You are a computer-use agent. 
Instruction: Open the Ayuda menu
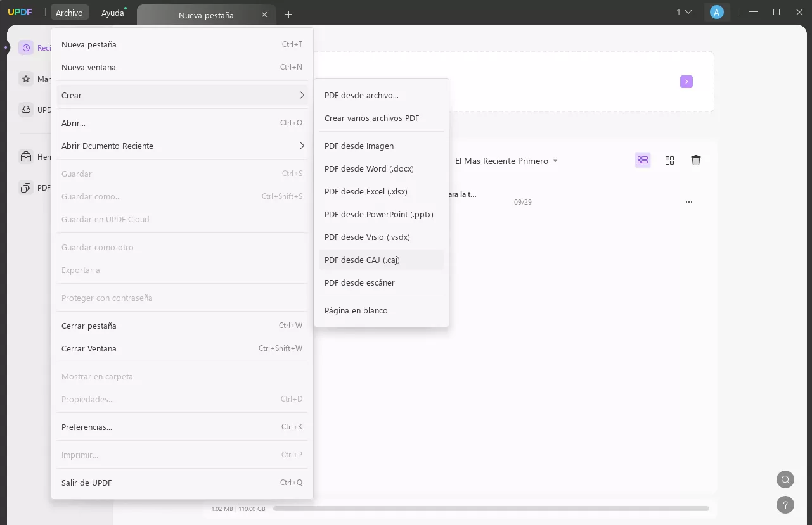pos(113,13)
